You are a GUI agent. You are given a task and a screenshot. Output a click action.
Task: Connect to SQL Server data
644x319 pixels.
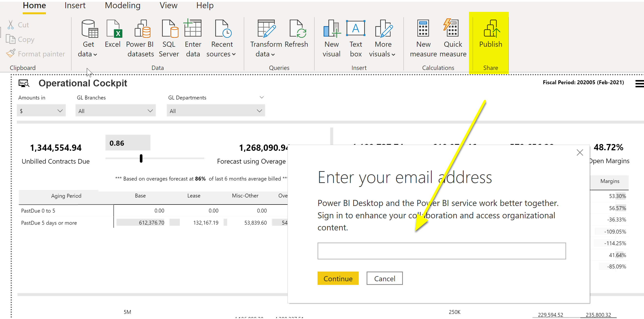pos(169,38)
